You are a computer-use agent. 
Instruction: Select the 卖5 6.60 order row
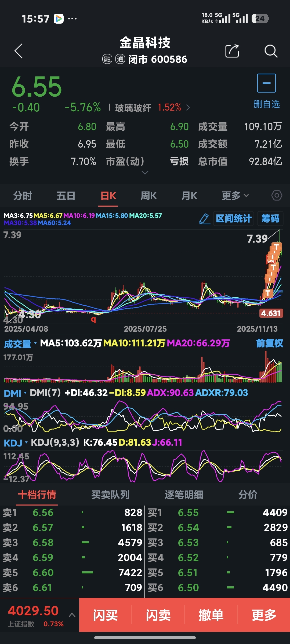click(x=72, y=573)
